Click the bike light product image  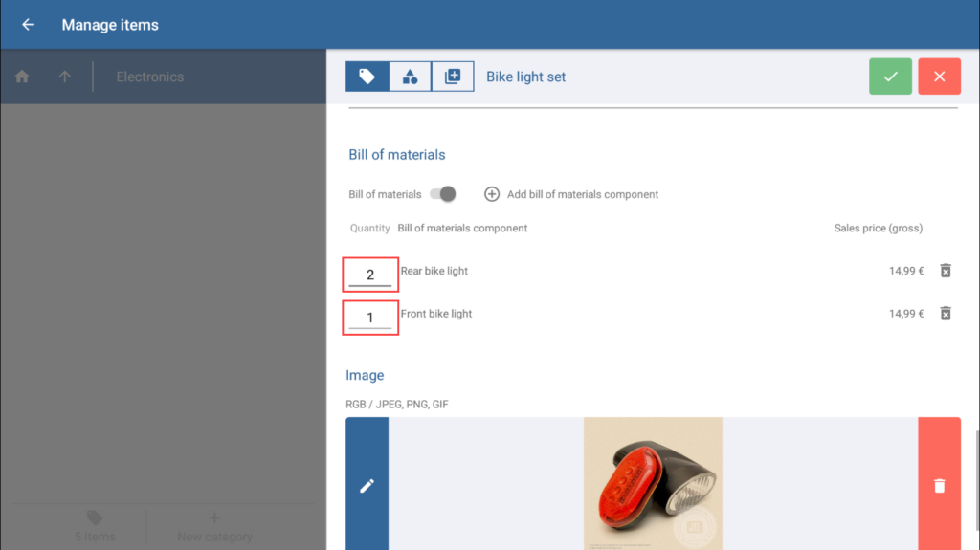click(653, 483)
